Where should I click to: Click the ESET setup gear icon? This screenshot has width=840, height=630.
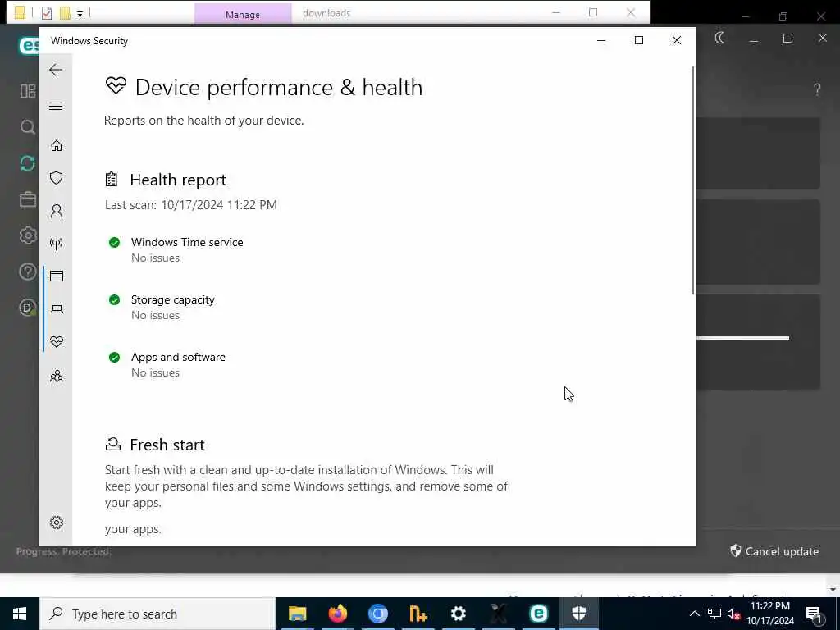tap(27, 235)
